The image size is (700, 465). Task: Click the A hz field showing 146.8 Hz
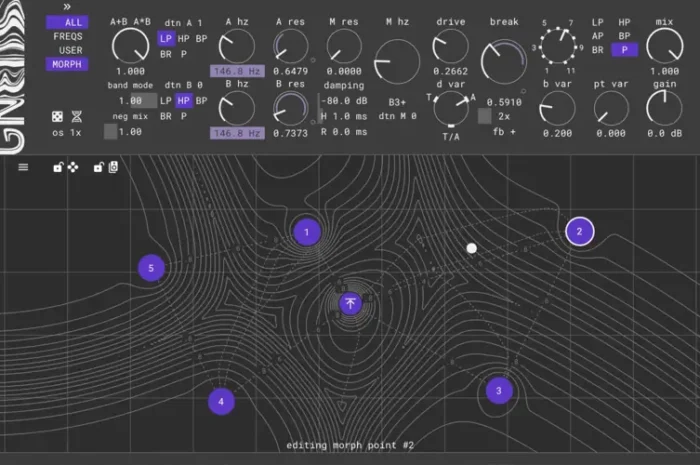click(x=237, y=71)
